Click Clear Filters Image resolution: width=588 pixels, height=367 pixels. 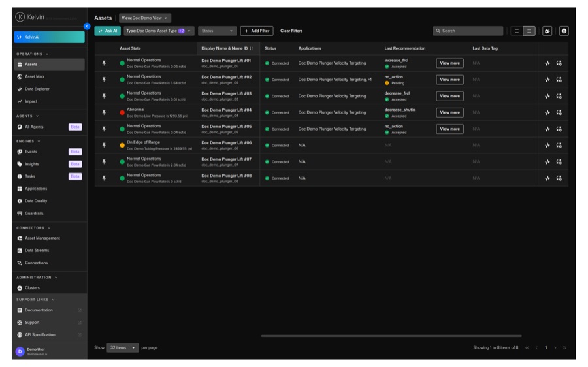(x=291, y=31)
